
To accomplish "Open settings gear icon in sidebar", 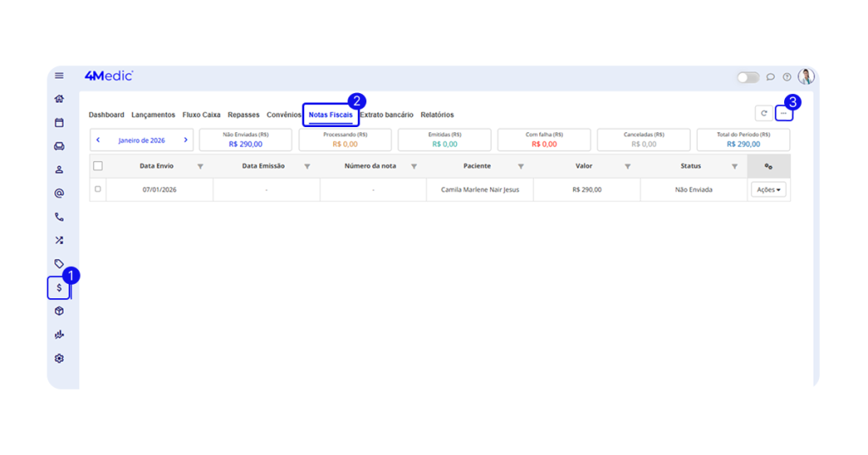I will click(x=58, y=358).
